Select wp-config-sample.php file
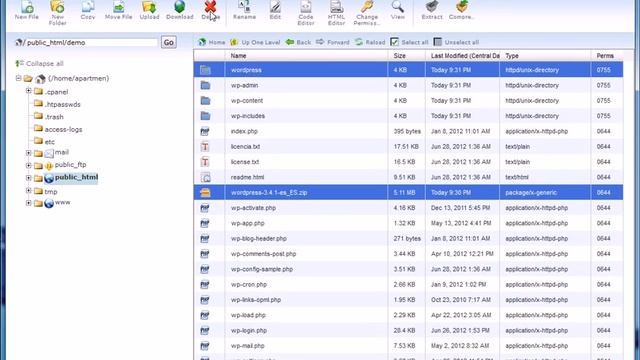Image resolution: width=640 pixels, height=360 pixels. [408, 269]
